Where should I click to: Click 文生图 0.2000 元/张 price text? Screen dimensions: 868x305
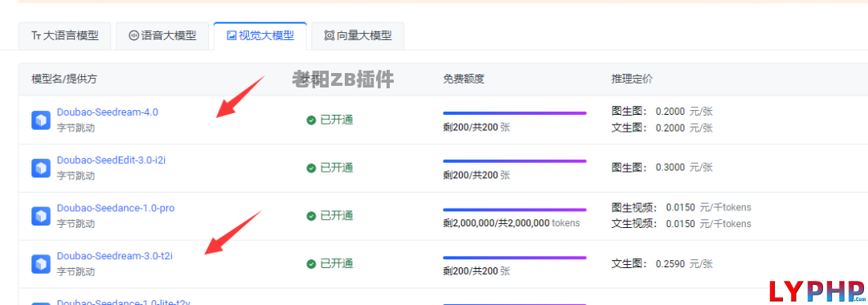pos(662,128)
